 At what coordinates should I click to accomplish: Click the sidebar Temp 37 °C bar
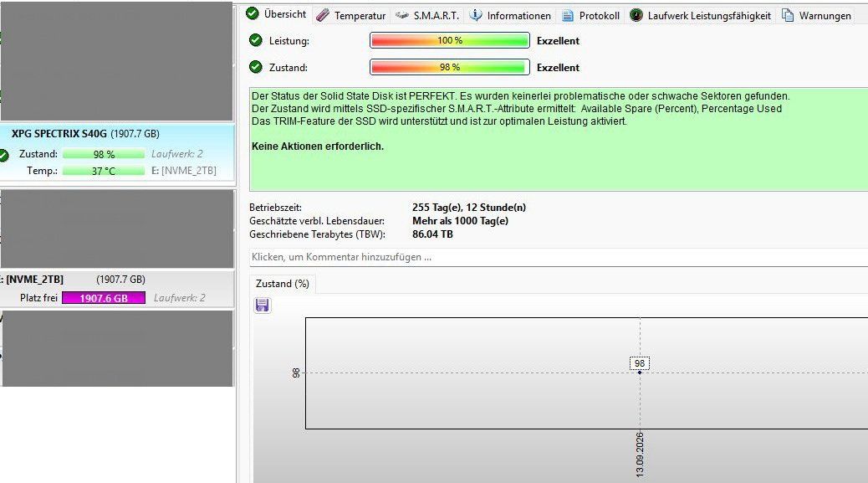(x=104, y=171)
